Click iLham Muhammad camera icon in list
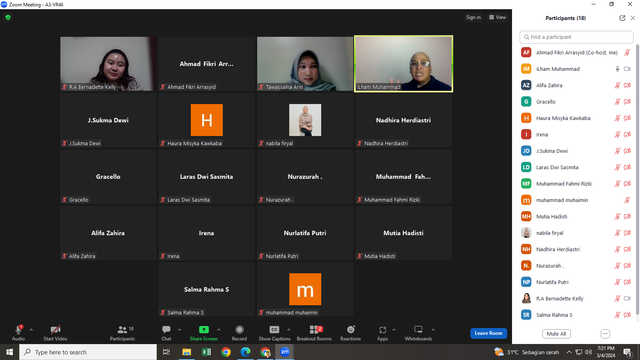 click(x=627, y=69)
